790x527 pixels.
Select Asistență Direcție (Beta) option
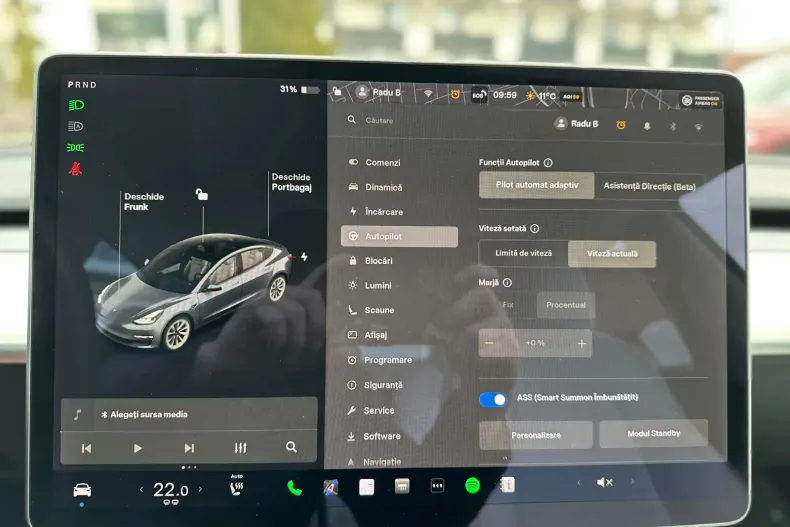click(x=649, y=186)
